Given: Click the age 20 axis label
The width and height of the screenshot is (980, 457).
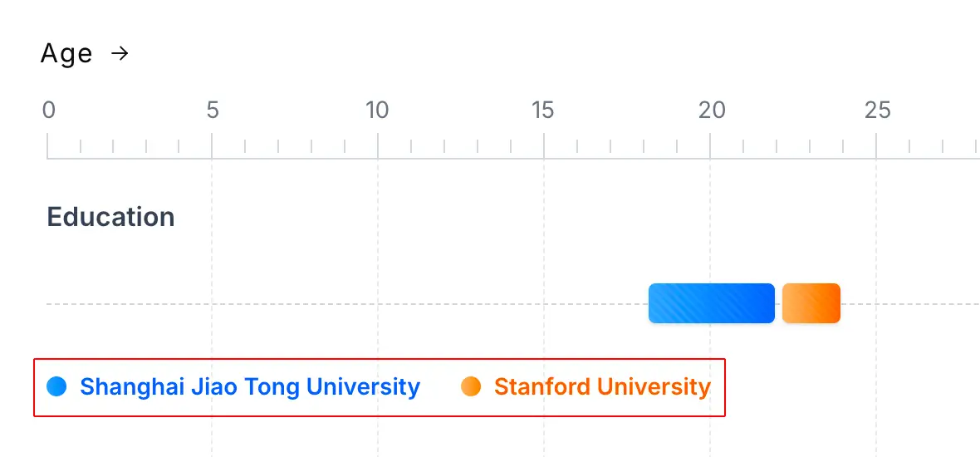Looking at the screenshot, I should click(x=711, y=110).
